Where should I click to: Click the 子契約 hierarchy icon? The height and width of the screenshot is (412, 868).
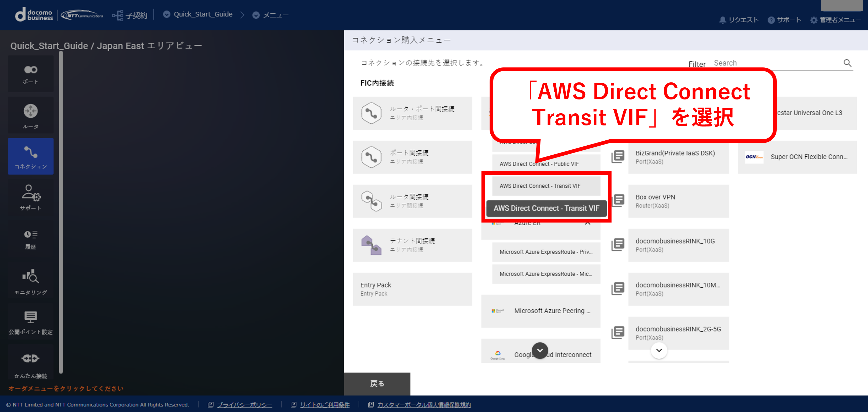(x=117, y=15)
